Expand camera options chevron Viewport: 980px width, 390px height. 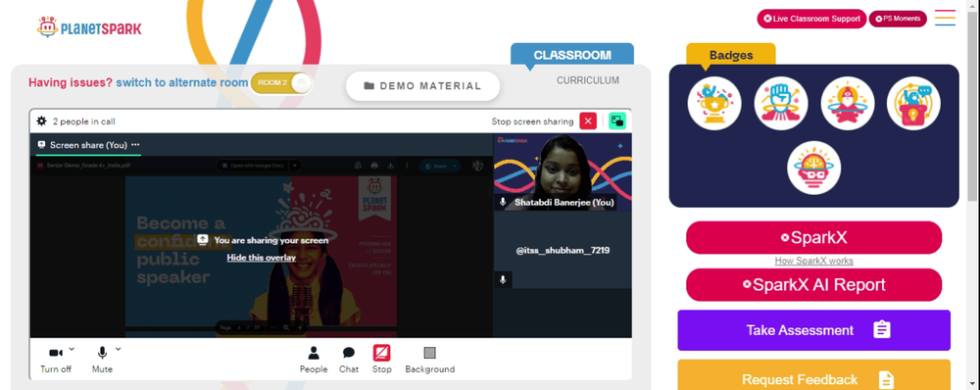tap(72, 349)
